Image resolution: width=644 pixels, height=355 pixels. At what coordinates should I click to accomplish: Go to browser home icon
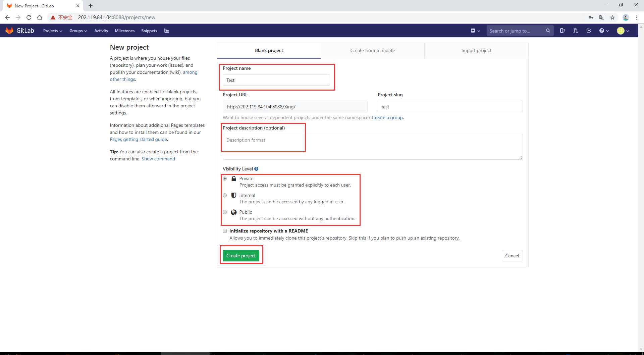40,17
